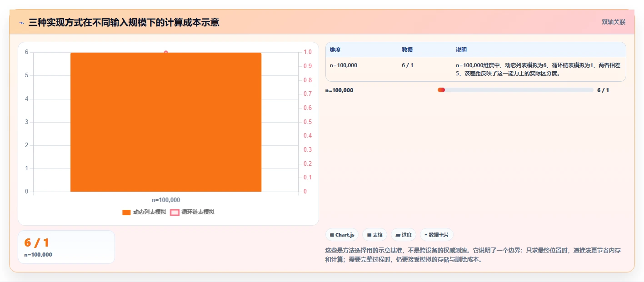Click the 维度 column header
644x282 pixels.
point(335,50)
